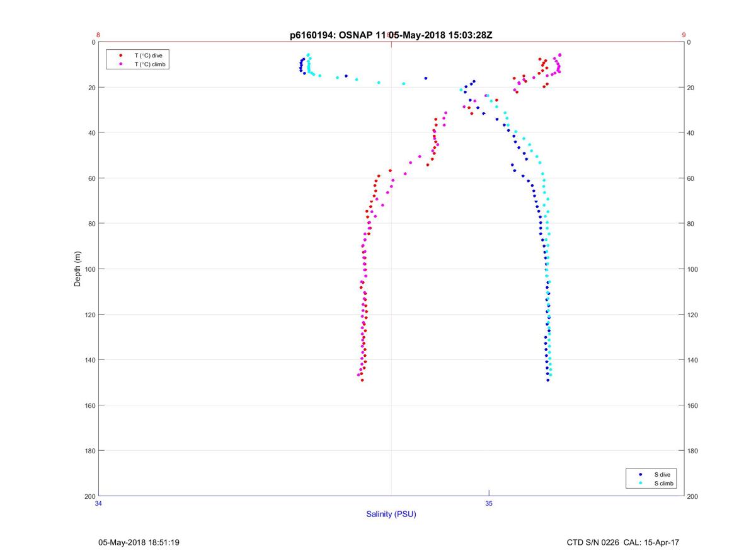Click left-axis depth tick label "20"

pyautogui.click(x=91, y=88)
